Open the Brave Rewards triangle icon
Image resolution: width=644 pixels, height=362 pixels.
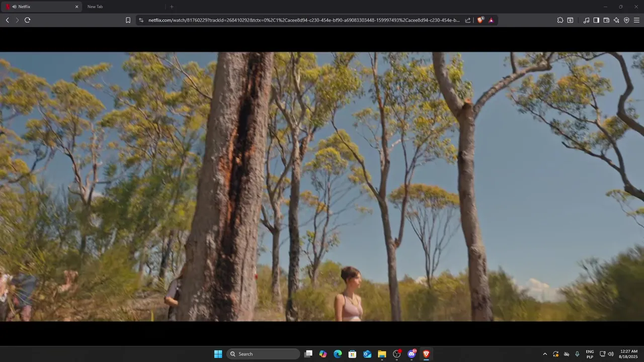(x=491, y=20)
